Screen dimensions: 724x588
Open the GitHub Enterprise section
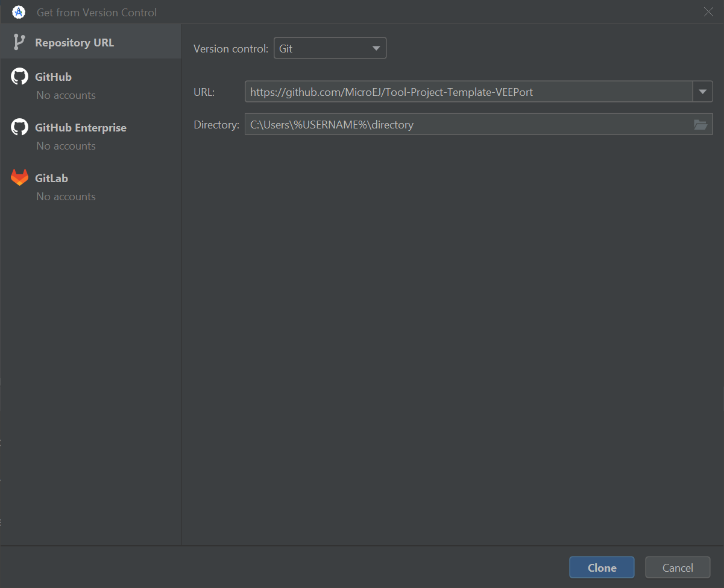point(81,128)
